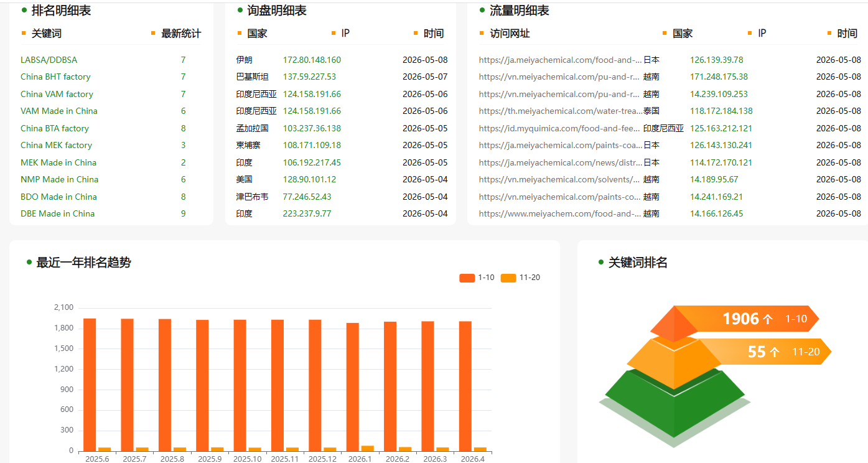Select traffic IP 114.172.170.121
Viewport: 868px width, 463px height.
(721, 162)
